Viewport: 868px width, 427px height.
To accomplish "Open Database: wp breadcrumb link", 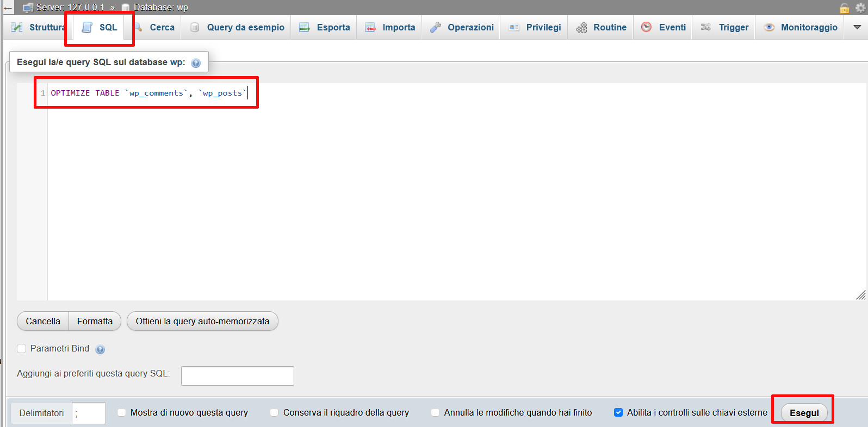I will pyautogui.click(x=161, y=8).
